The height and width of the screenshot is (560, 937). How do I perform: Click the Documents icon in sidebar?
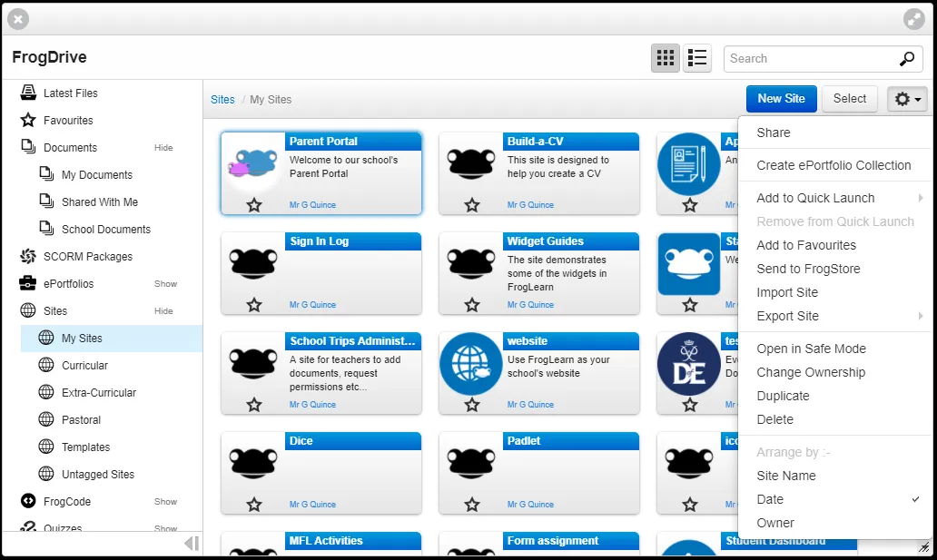coord(28,146)
